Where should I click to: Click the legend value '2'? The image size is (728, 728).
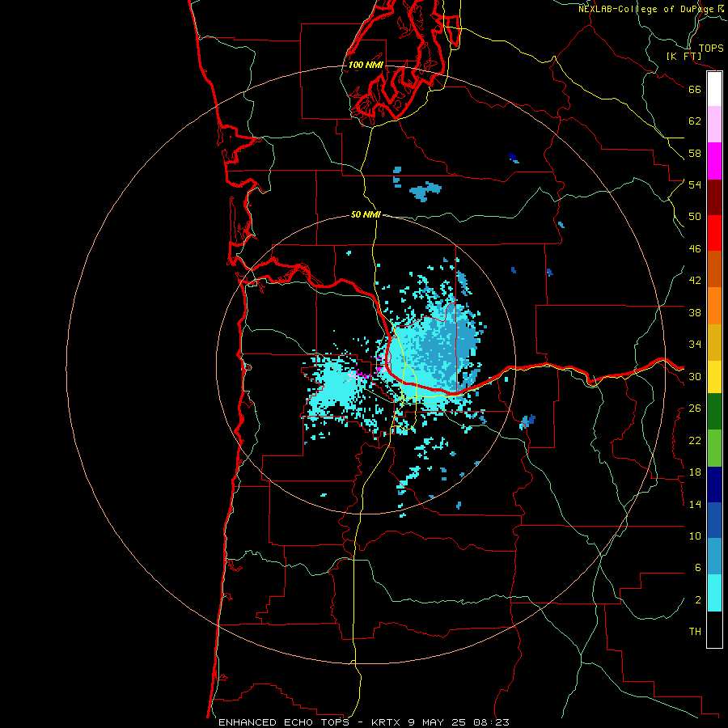698,600
